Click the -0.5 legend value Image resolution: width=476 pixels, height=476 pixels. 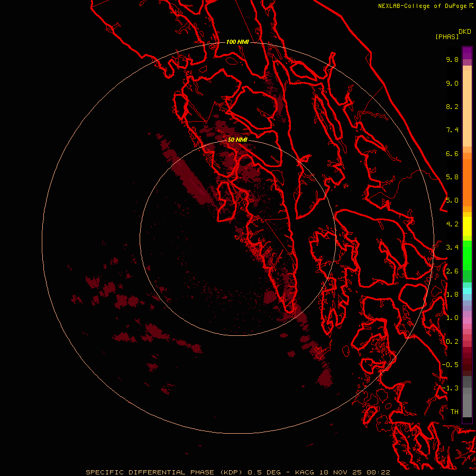pos(450,365)
